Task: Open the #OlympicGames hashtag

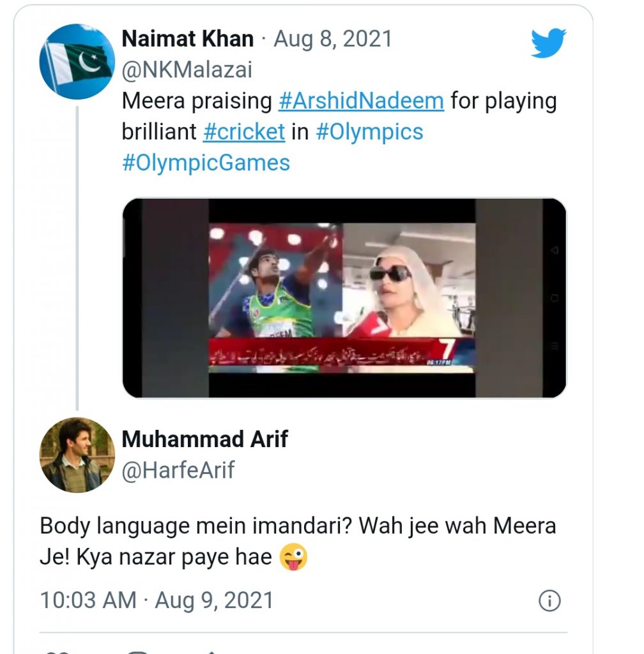Action: pyautogui.click(x=206, y=163)
